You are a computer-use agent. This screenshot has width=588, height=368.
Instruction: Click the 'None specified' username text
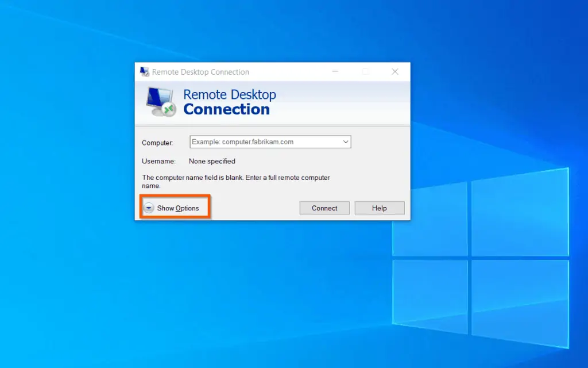click(x=212, y=161)
